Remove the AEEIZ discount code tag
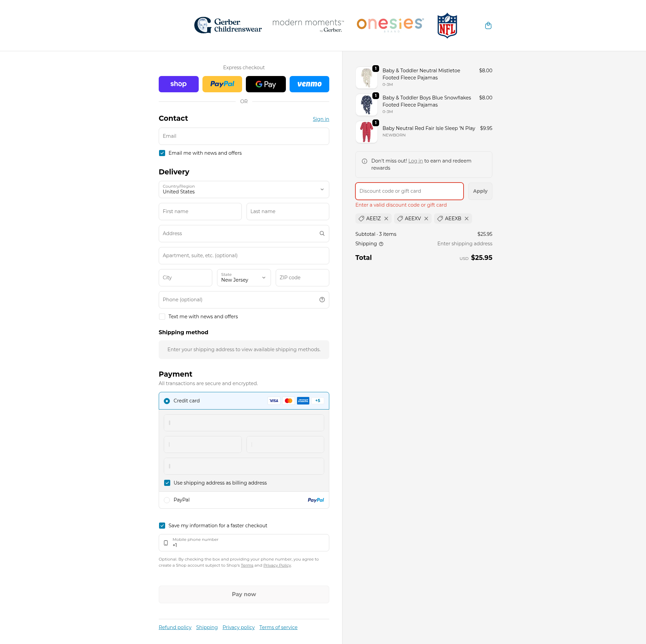This screenshot has width=646, height=644. tap(386, 219)
